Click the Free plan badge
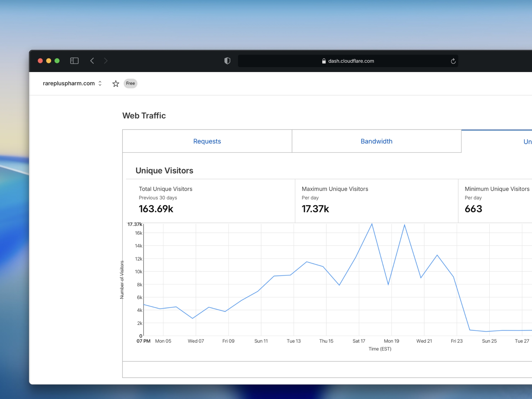Image resolution: width=532 pixels, height=399 pixels. tap(130, 83)
